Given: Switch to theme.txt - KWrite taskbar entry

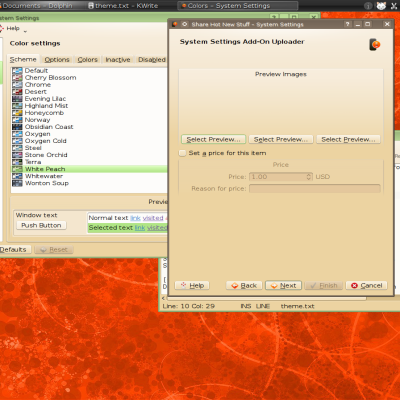Looking at the screenshot, I should [x=123, y=6].
